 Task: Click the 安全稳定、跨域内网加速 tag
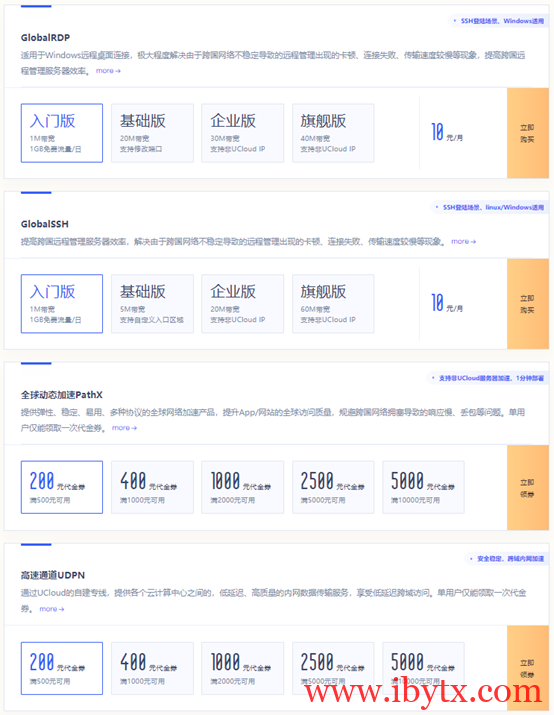507,559
